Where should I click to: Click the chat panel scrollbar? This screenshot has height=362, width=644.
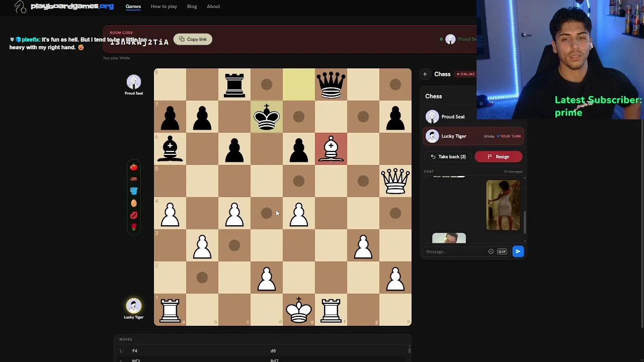(x=524, y=222)
